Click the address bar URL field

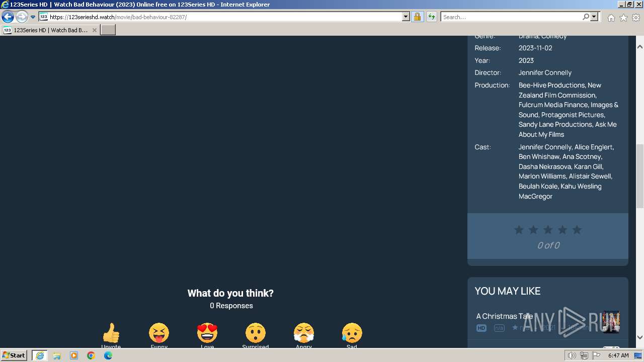click(224, 17)
